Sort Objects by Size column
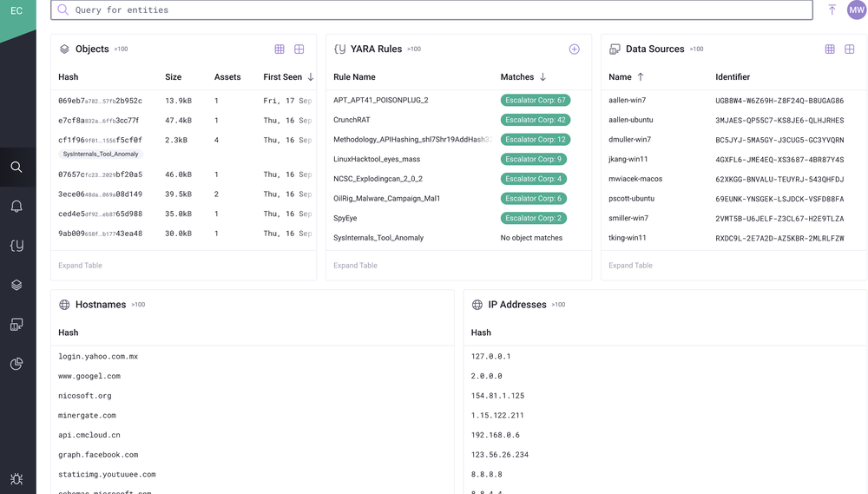This screenshot has height=494, width=868. [174, 77]
